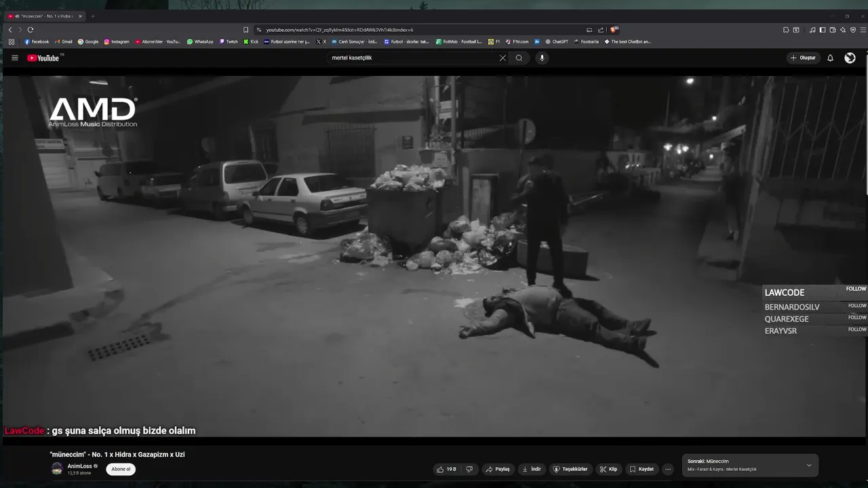This screenshot has width=868, height=488.
Task: Open the AnimLoss channel avatar
Action: pos(57,468)
